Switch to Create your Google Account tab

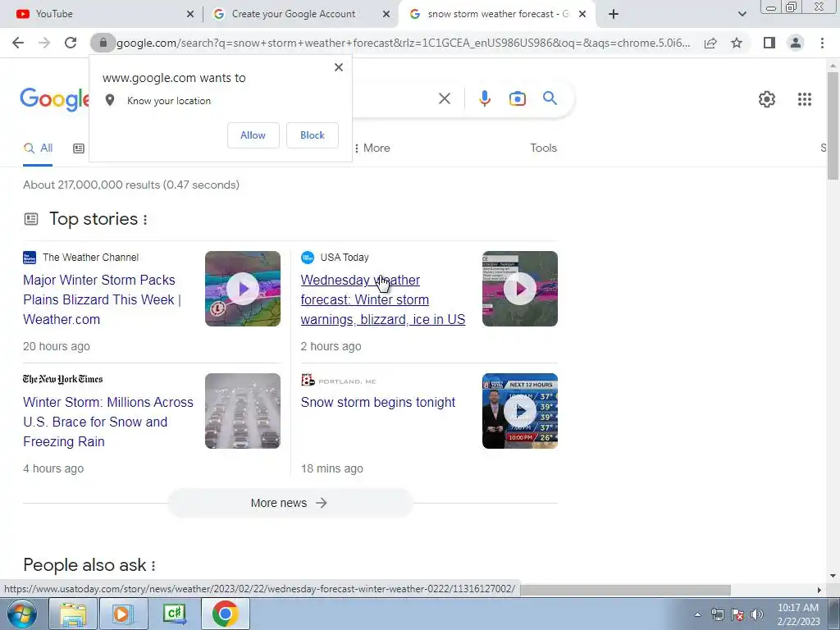click(x=294, y=14)
